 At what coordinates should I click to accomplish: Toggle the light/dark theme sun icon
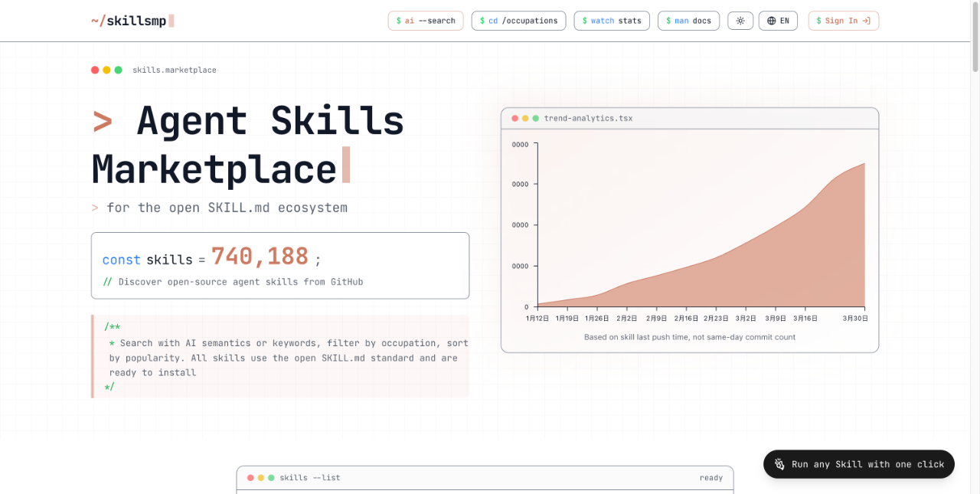point(740,21)
